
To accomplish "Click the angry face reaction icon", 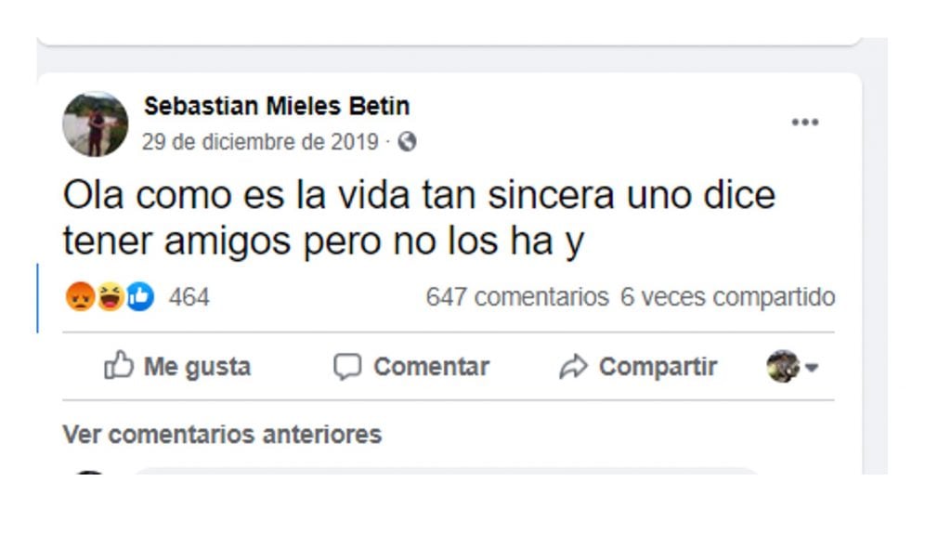I will click(80, 297).
